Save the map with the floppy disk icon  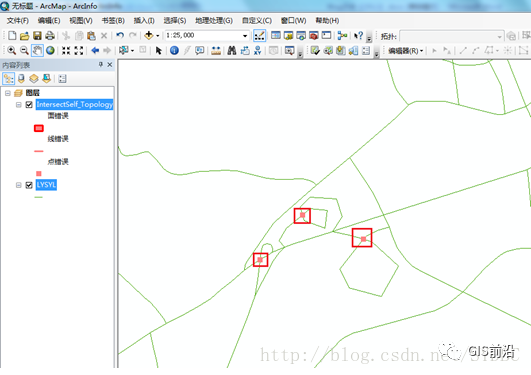click(x=37, y=35)
